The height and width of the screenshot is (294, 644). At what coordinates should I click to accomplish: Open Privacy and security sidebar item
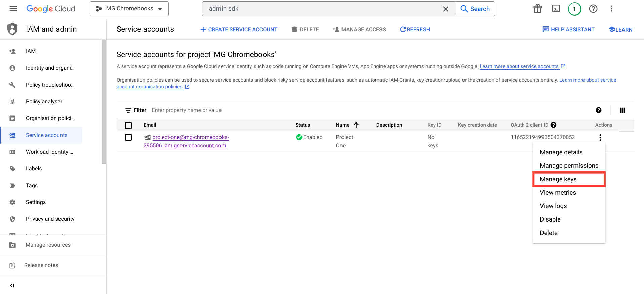pos(41,219)
